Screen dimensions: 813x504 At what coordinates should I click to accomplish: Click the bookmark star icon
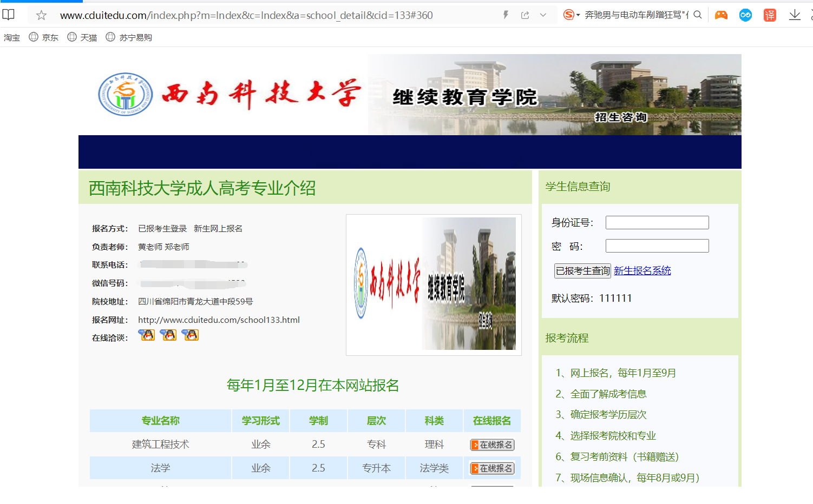pos(41,15)
